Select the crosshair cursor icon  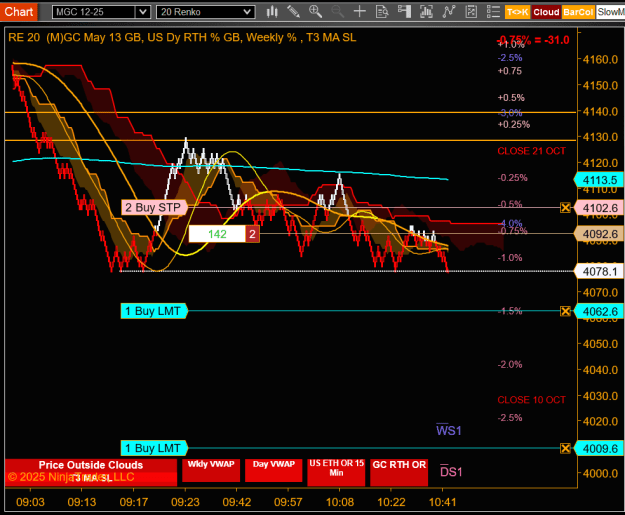coord(360,12)
